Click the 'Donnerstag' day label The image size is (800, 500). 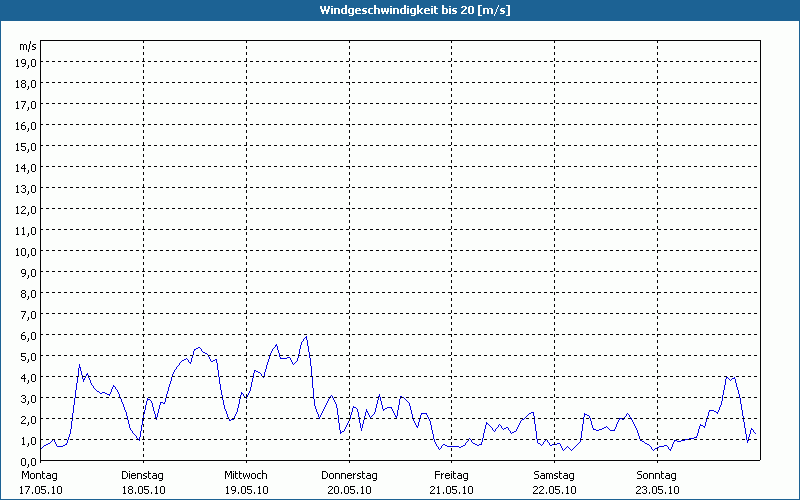click(349, 476)
